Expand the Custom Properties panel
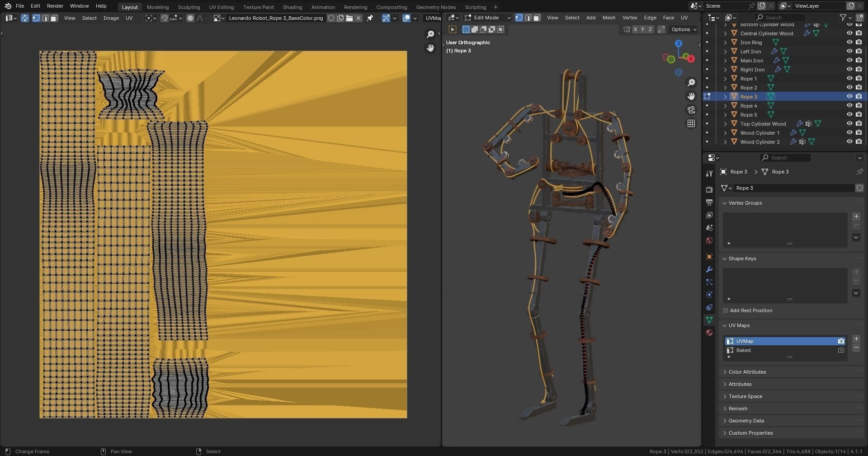868x456 pixels. 724,433
